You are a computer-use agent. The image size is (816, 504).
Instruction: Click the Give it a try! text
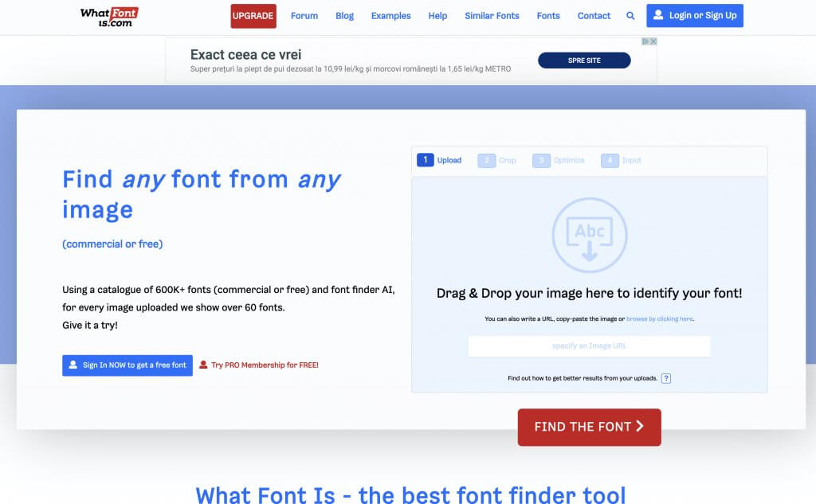(90, 325)
